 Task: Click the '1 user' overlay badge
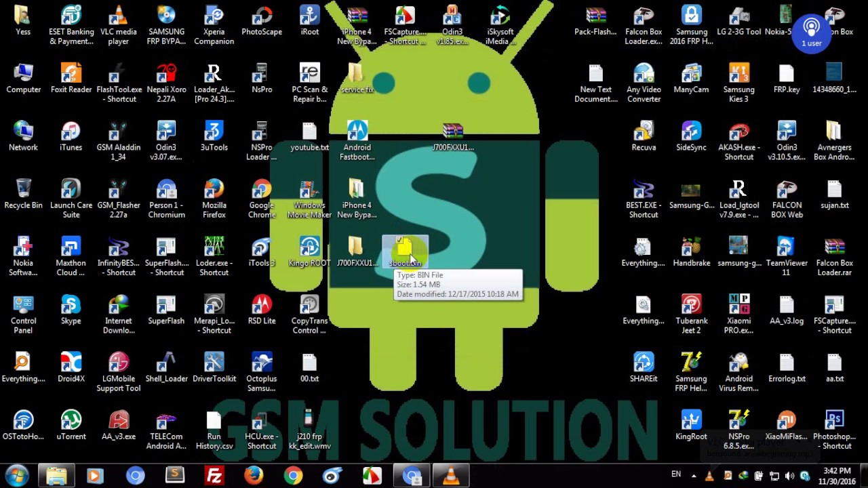811,33
